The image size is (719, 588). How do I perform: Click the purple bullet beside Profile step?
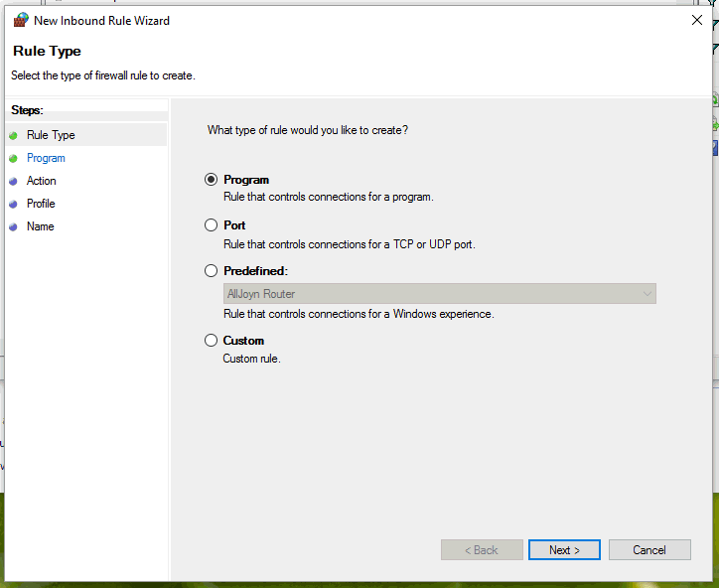point(13,204)
